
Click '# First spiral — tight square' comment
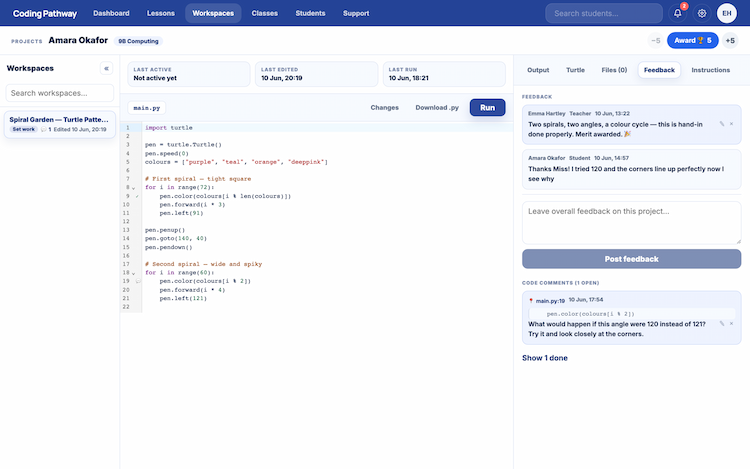[198, 179]
